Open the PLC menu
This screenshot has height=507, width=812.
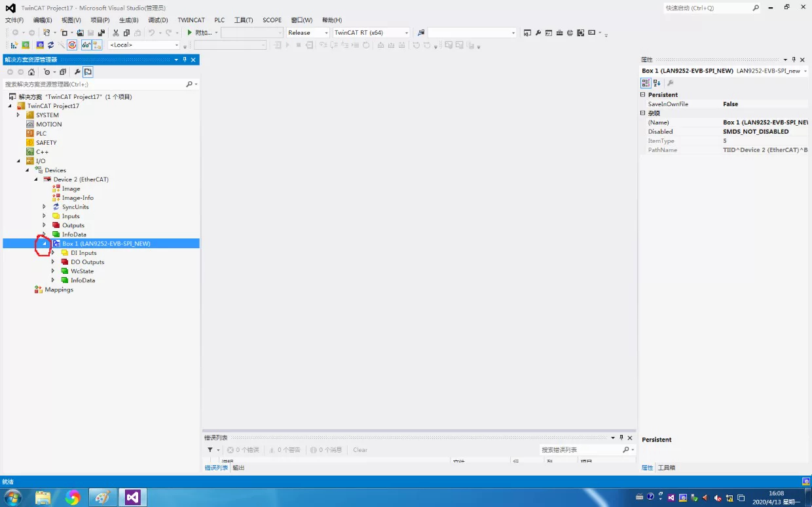(219, 20)
